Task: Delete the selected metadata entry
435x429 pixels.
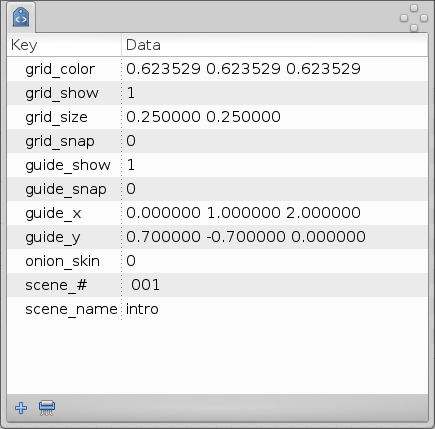Action: pyautogui.click(x=47, y=408)
